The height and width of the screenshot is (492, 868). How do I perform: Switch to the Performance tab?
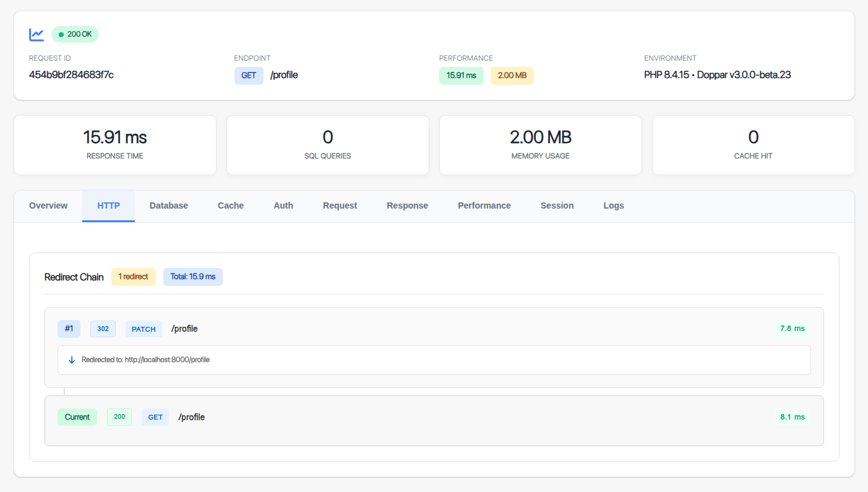coord(484,205)
